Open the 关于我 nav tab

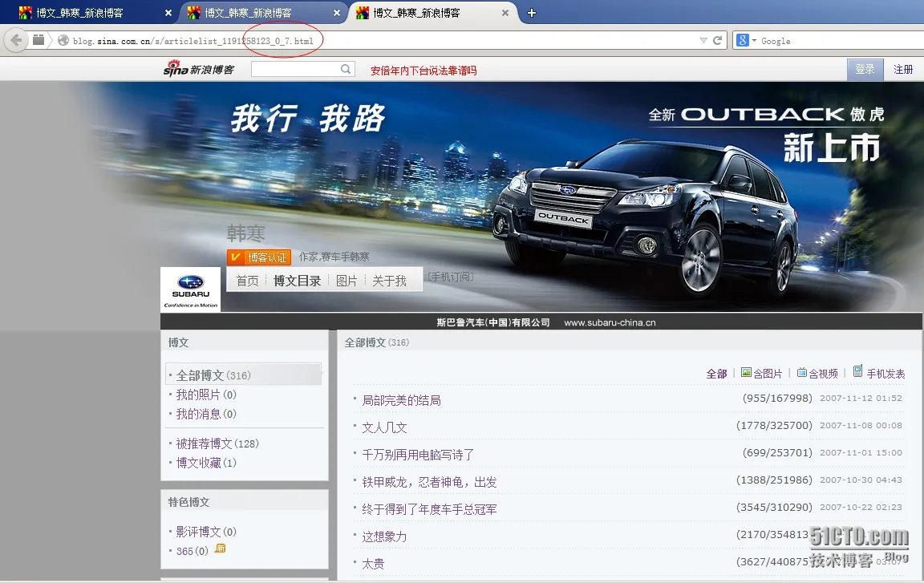pyautogui.click(x=389, y=281)
